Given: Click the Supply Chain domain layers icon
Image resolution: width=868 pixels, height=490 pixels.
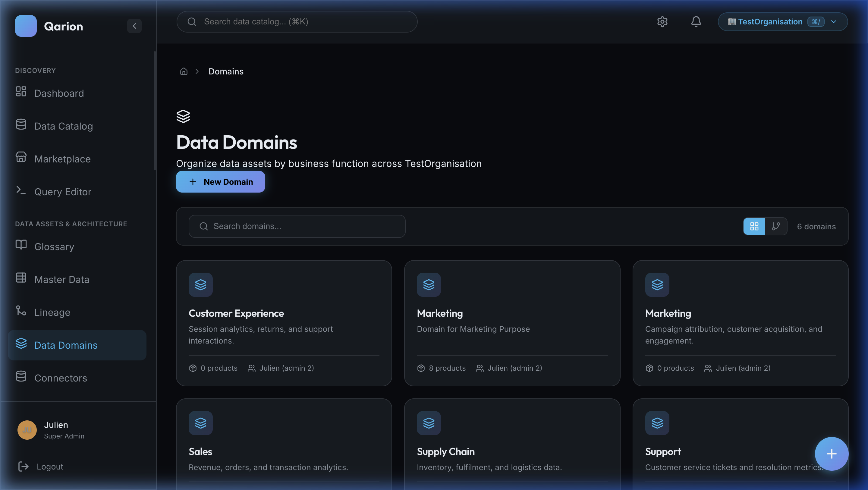Looking at the screenshot, I should [x=429, y=423].
